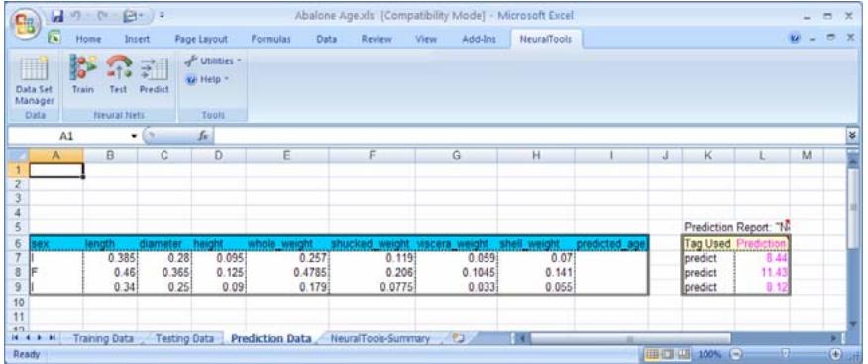Screen dimensions: 868x364
Task: Open the Review ribbon tab
Action: 376,40
